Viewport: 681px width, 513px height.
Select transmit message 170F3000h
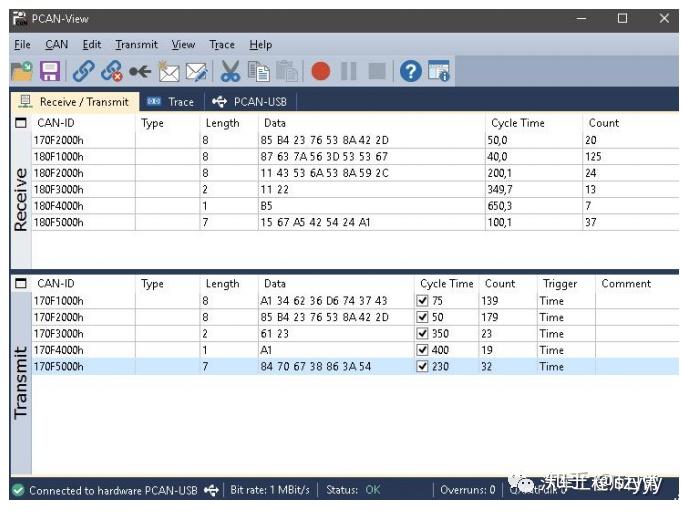355,334
